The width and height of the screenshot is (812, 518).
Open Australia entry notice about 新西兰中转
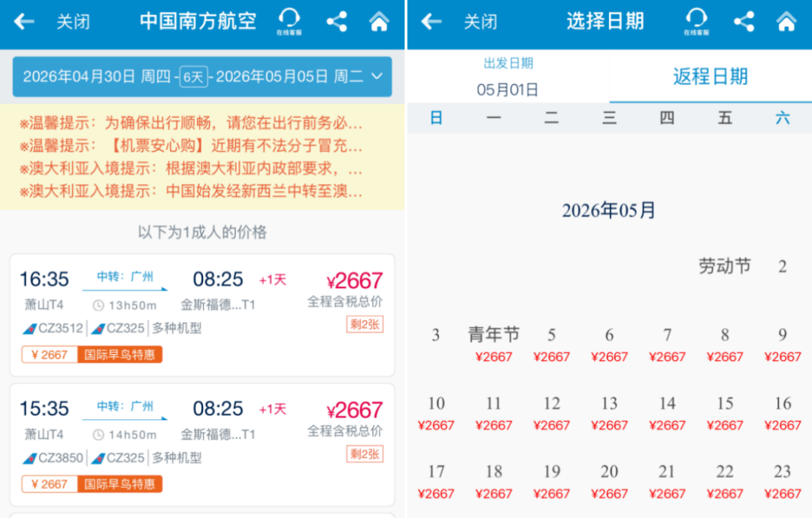click(x=190, y=192)
